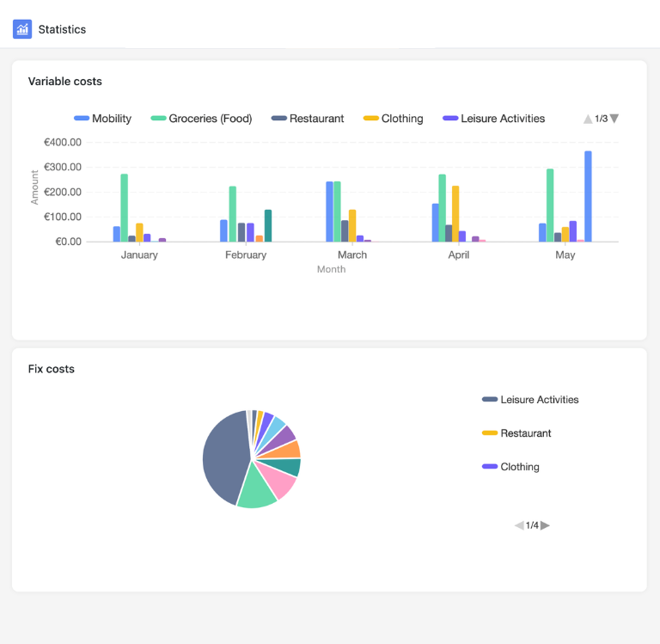Viewport: 660px width, 644px height.
Task: Click the pink pie slice
Action: [x=278, y=478]
